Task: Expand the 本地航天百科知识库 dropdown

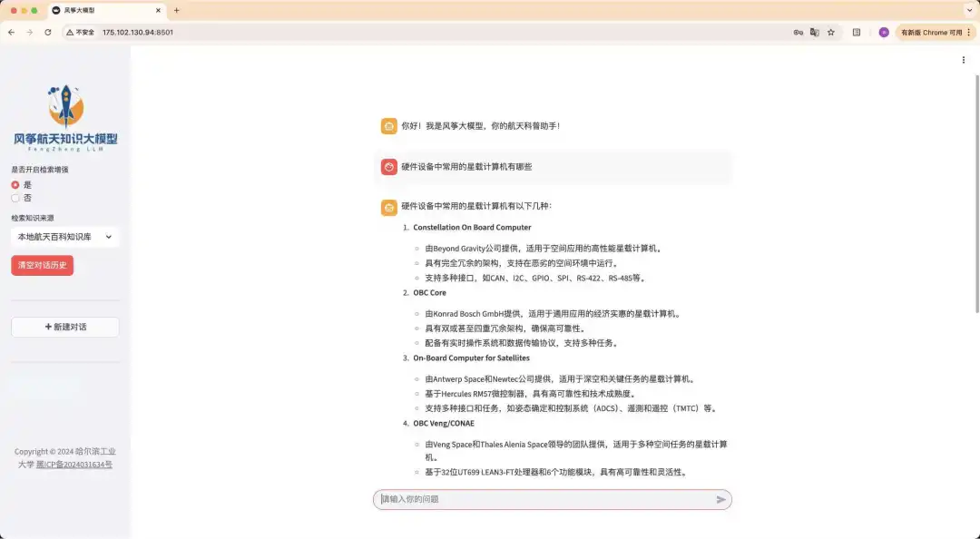Action: 65,237
